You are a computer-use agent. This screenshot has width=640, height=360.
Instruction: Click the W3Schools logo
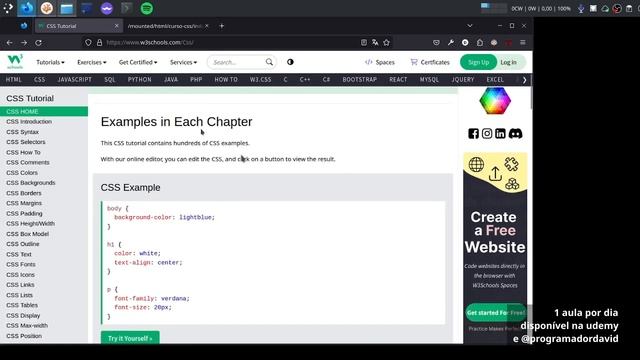coord(15,62)
